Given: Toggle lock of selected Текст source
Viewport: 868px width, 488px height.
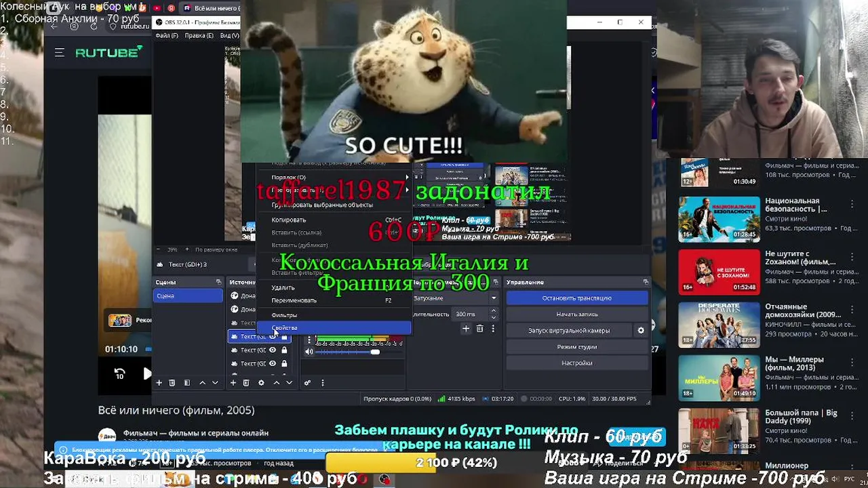Looking at the screenshot, I should (284, 337).
